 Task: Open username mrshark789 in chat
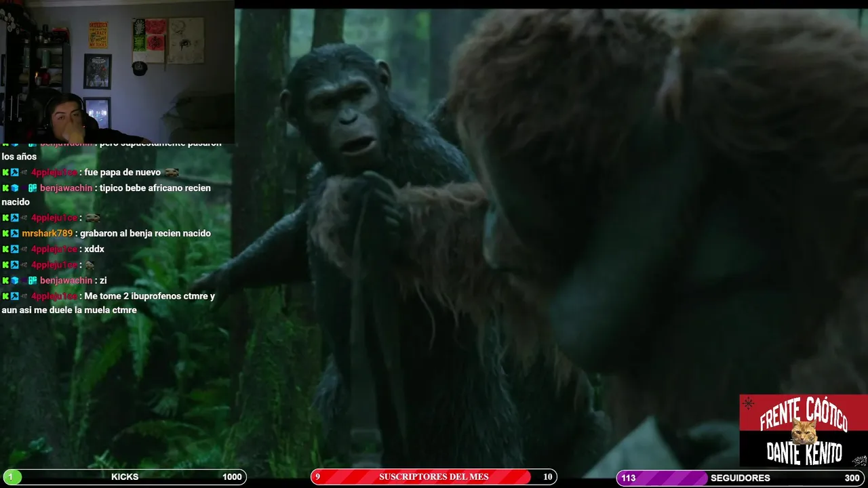[47, 233]
